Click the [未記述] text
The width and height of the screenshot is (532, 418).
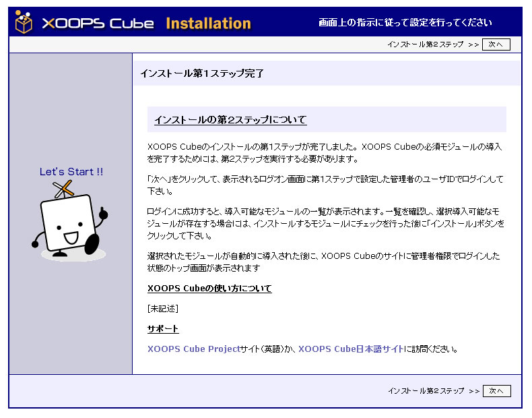click(163, 308)
